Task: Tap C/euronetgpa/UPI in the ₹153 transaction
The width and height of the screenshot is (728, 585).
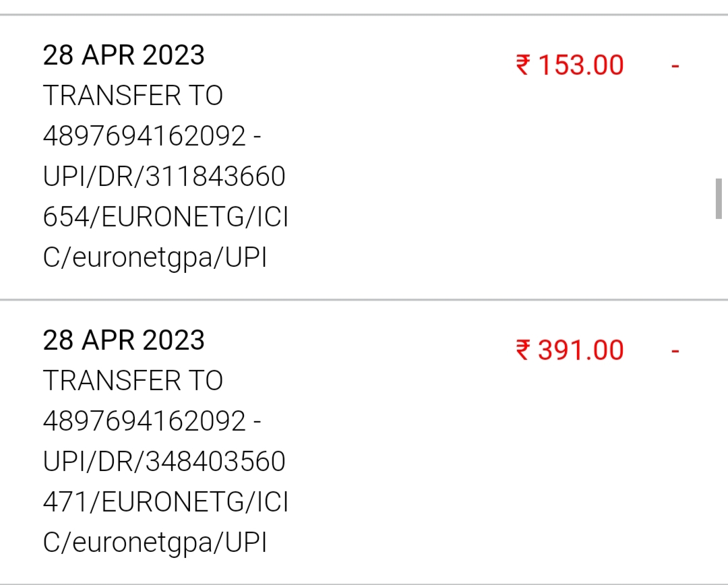Action: pos(155,259)
